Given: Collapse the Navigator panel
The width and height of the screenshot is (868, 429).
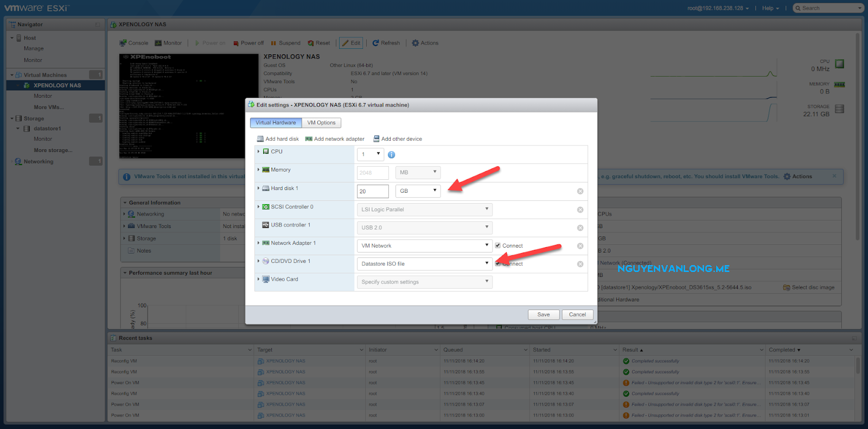Looking at the screenshot, I should coord(98,24).
